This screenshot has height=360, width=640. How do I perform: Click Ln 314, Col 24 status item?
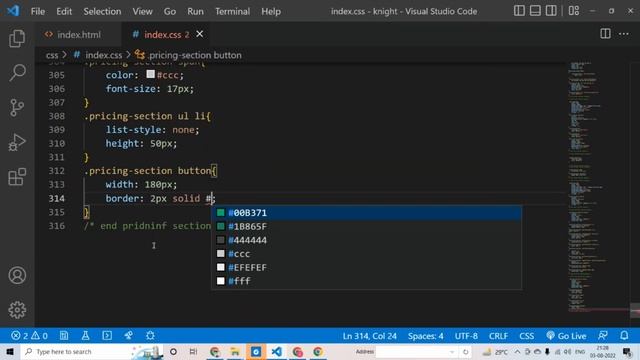point(369,336)
